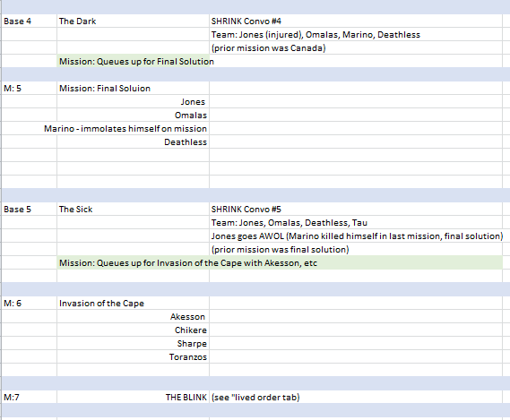Select the (prior mission was Canada) cell

[x=356, y=47]
